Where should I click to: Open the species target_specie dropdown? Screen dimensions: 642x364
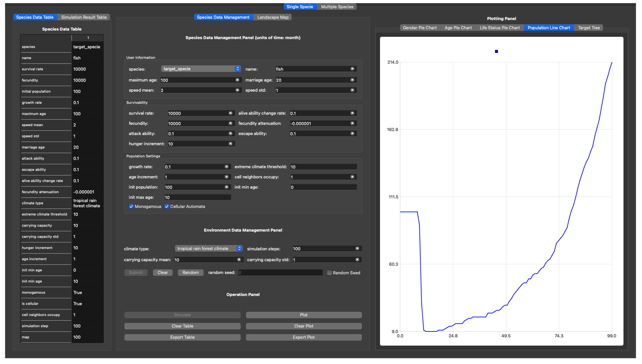201,69
